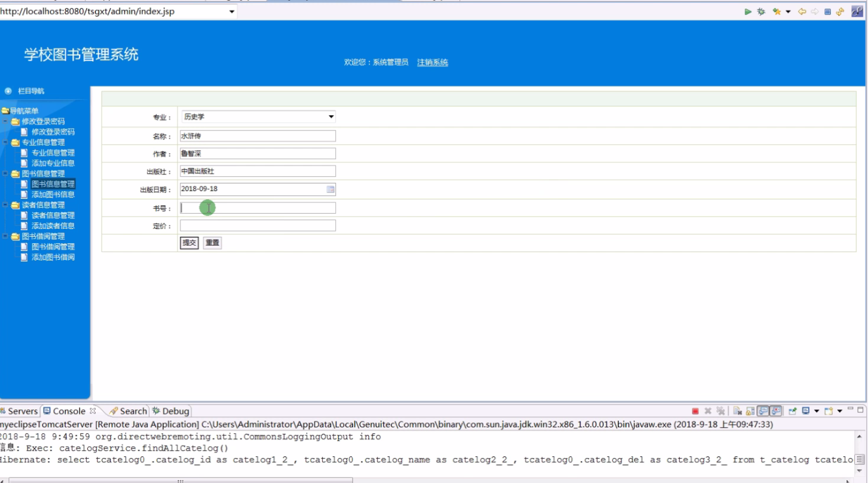Open the 添加图书信息 page
This screenshot has width=868, height=483.
click(x=53, y=195)
